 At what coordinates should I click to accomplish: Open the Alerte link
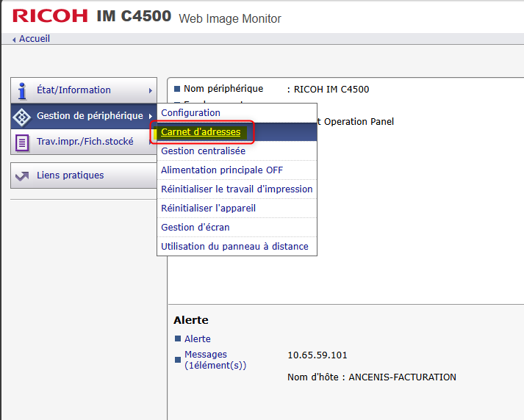tap(198, 339)
